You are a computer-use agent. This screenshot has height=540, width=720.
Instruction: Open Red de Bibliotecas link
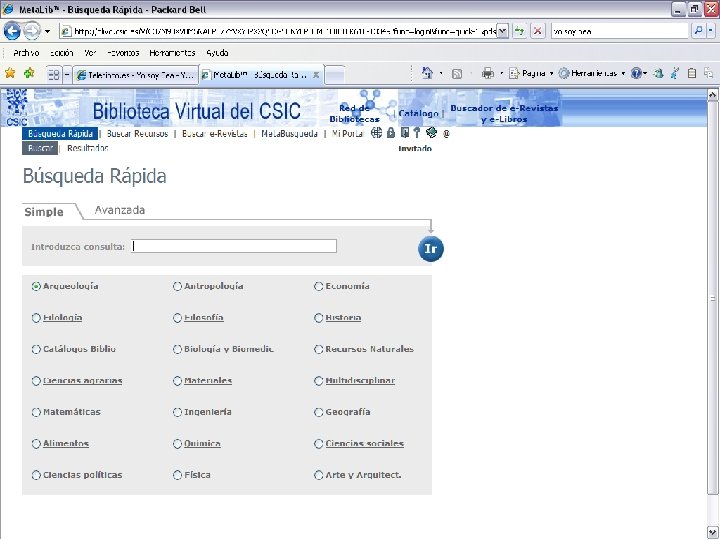(x=354, y=113)
